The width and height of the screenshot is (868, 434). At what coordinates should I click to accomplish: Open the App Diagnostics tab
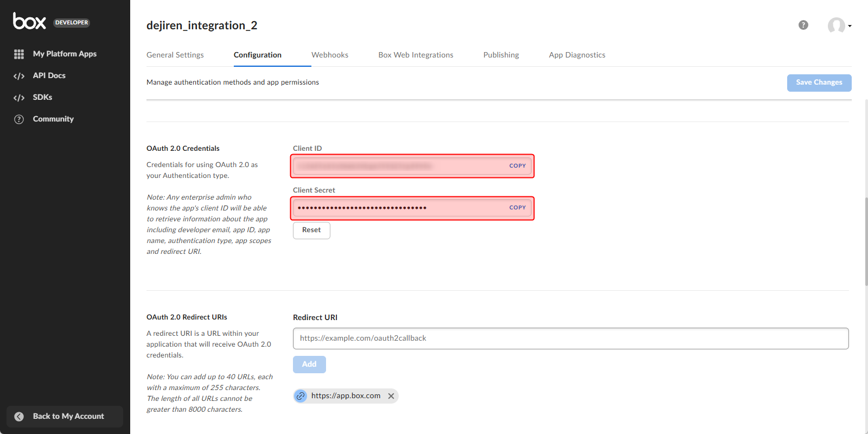(577, 55)
